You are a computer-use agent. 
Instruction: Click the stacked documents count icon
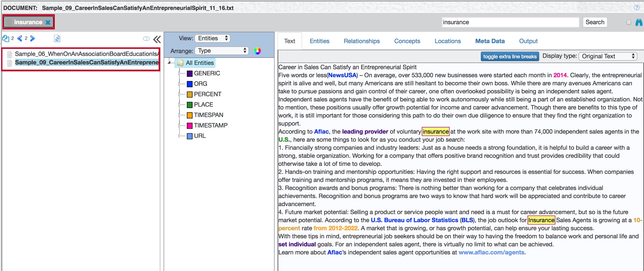tap(6, 38)
